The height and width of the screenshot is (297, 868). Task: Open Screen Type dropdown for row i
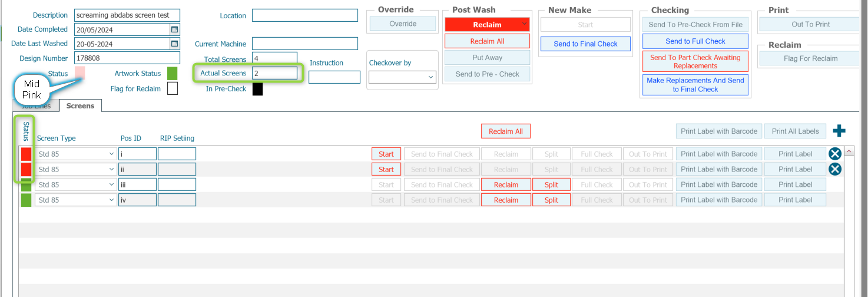click(112, 154)
